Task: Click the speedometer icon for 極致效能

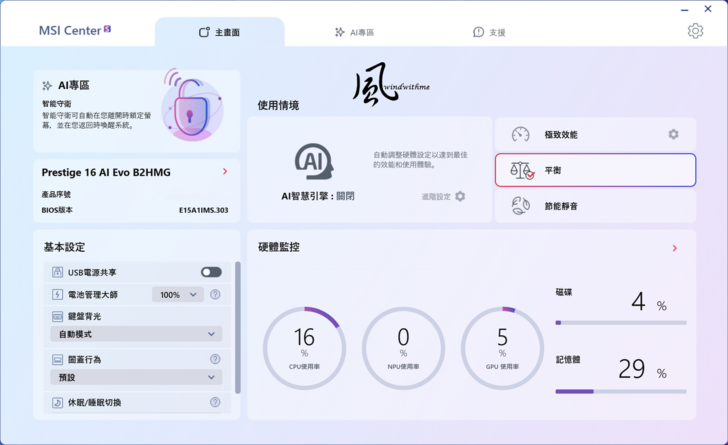Action: coord(520,134)
